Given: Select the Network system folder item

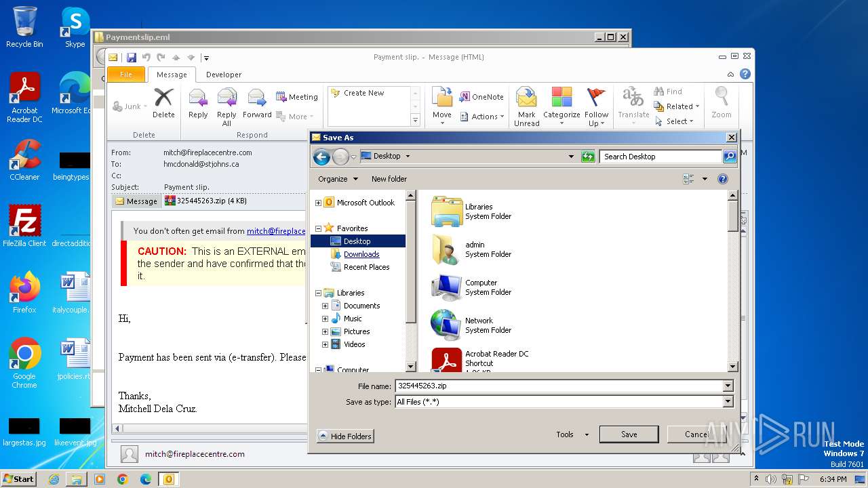Looking at the screenshot, I should [x=472, y=325].
